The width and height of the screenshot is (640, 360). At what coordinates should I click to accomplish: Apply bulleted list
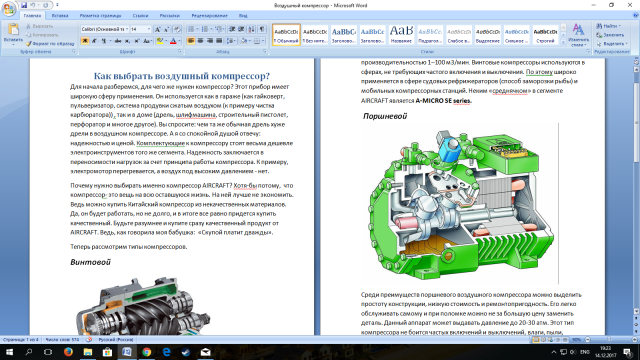pos(191,29)
